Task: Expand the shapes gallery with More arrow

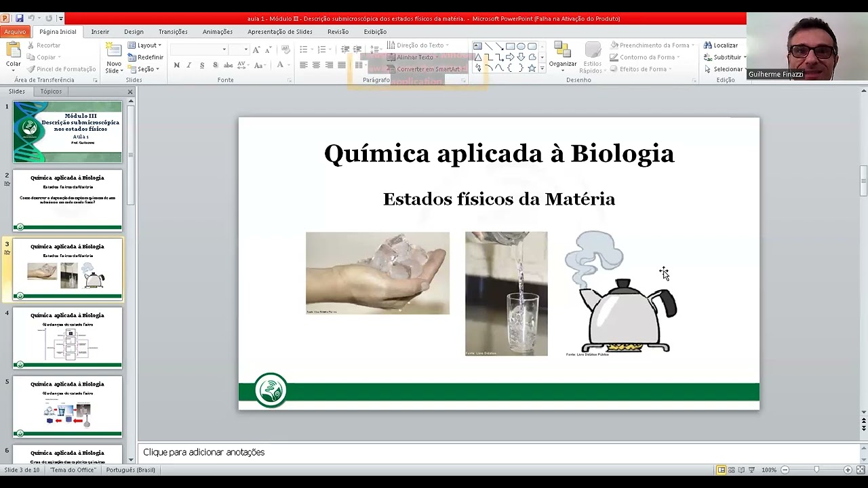Action: pos(542,68)
